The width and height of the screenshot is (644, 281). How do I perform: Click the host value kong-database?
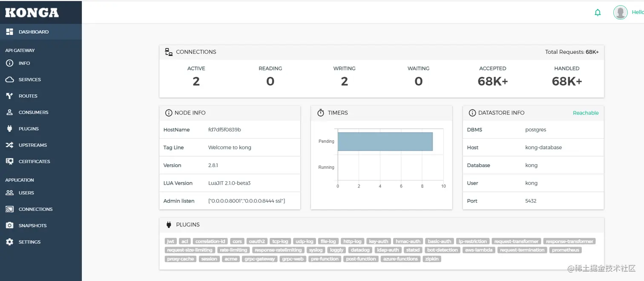tap(543, 148)
